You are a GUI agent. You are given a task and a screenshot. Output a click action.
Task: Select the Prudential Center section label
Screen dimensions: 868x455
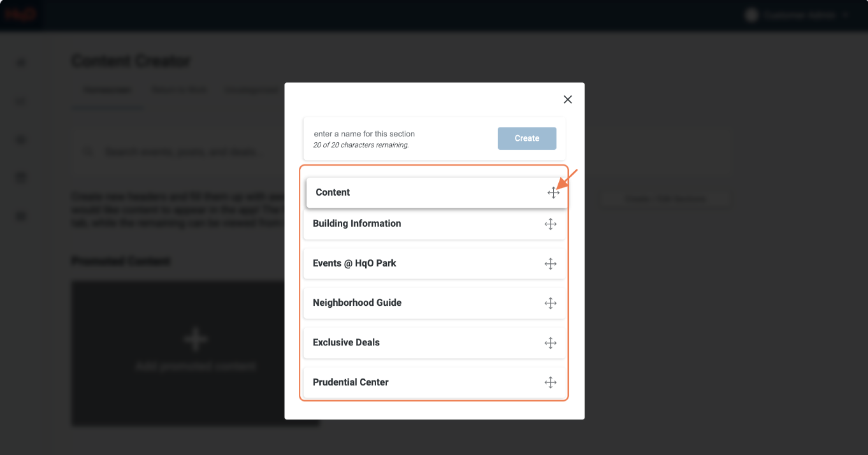351,382
